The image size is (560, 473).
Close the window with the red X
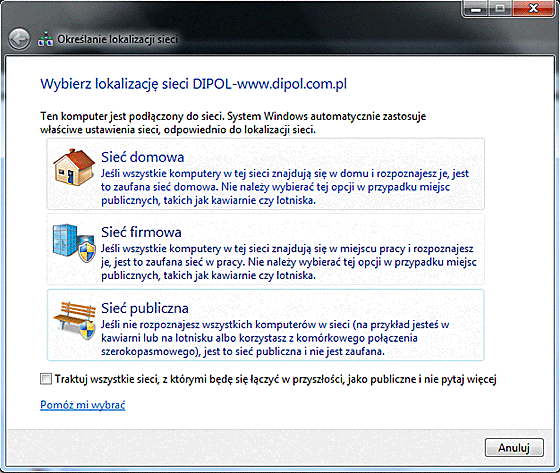[533, 8]
